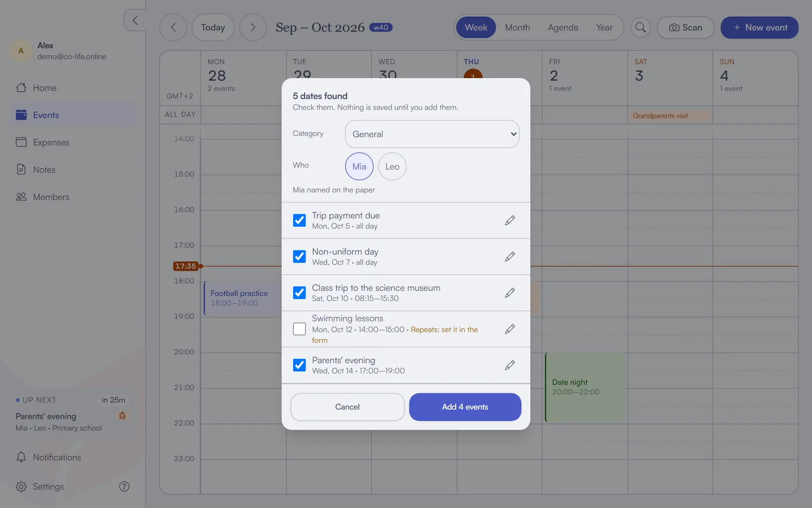Go to the previous week arrow
This screenshot has width=812, height=508.
(x=173, y=27)
